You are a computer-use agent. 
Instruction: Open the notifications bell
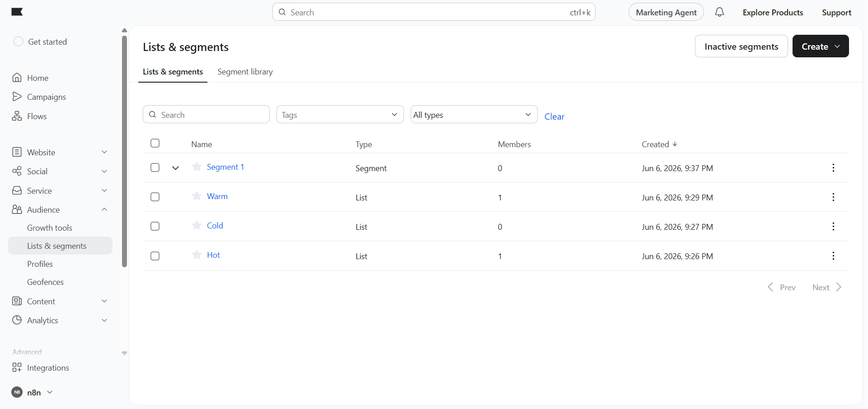719,12
